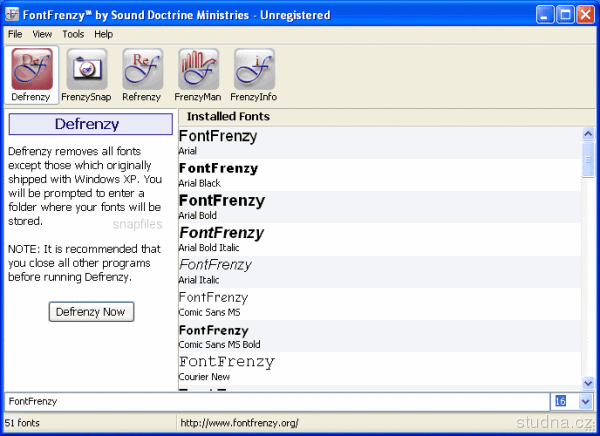600x436 pixels.
Task: Open the Help menu
Action: point(103,34)
